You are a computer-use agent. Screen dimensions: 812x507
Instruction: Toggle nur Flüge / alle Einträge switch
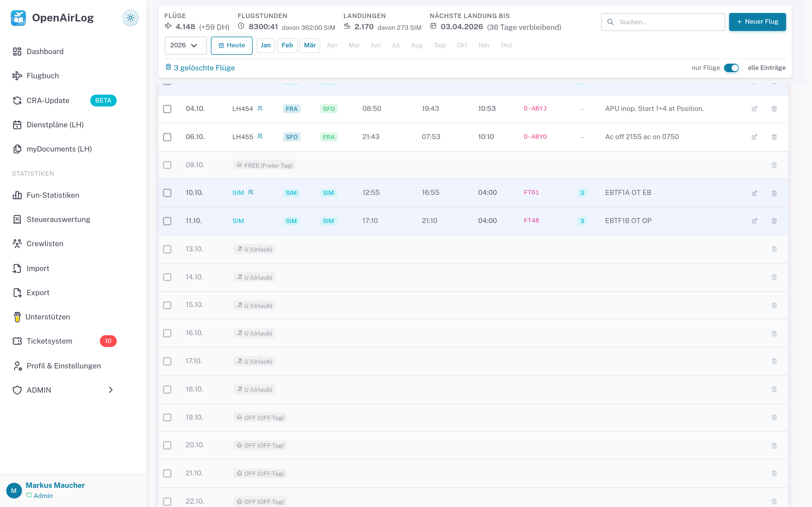click(x=731, y=68)
